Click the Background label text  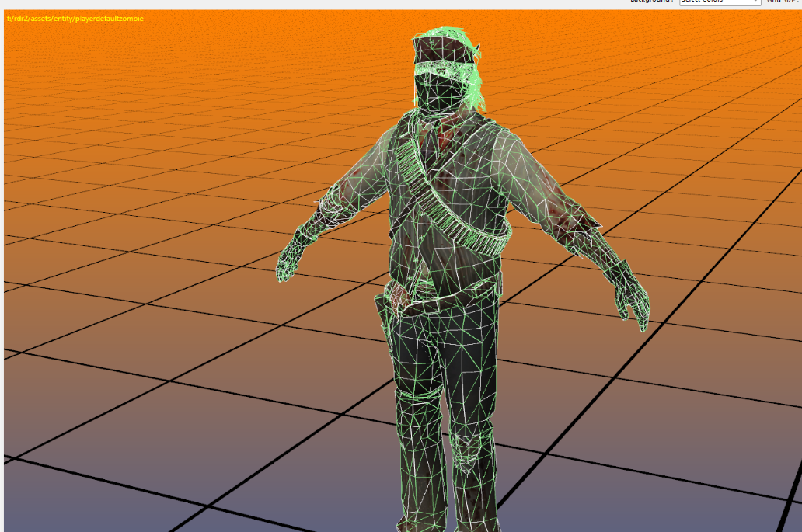(x=651, y=2)
